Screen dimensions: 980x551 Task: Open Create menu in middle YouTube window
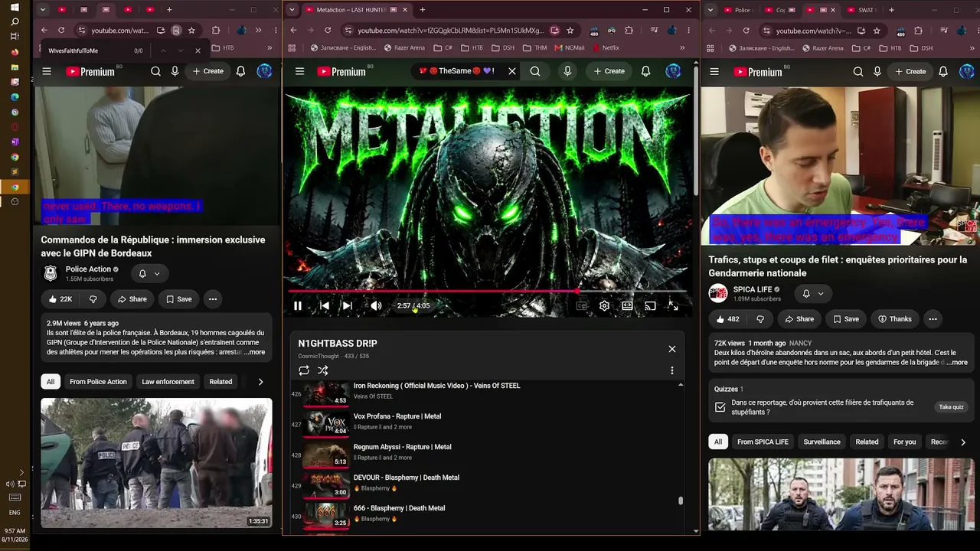click(609, 71)
